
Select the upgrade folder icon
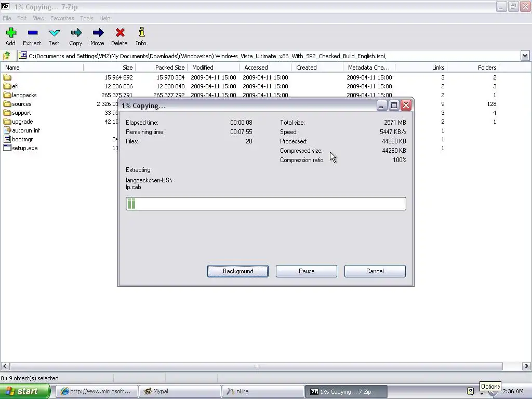(7, 122)
